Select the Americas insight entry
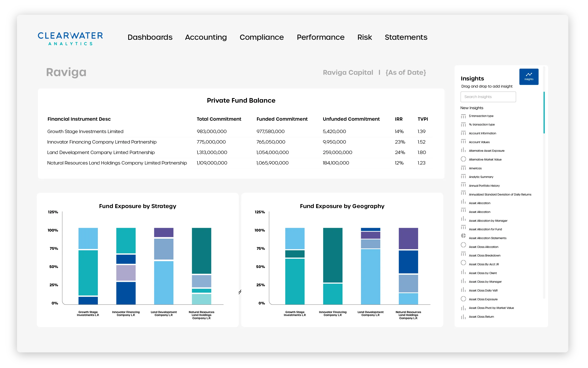 click(x=475, y=168)
